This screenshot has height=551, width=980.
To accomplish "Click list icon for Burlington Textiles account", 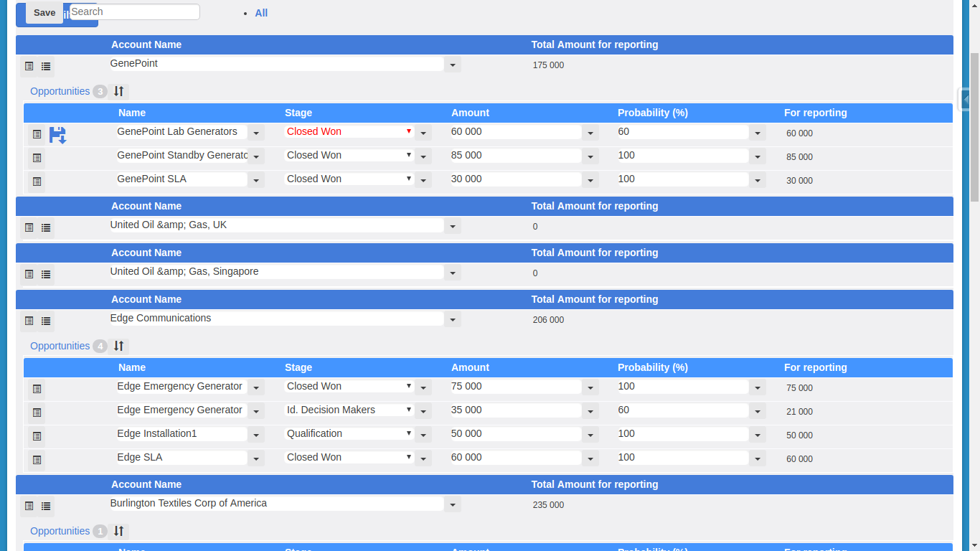I will click(46, 506).
